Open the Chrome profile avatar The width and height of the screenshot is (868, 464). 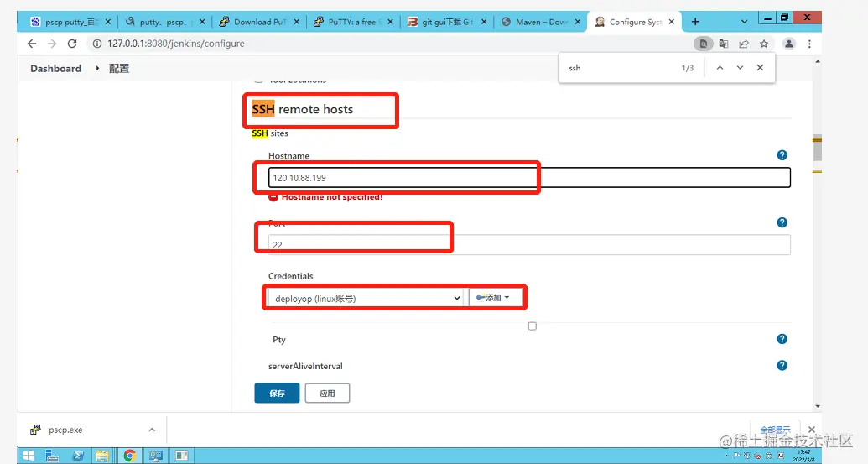click(x=789, y=44)
